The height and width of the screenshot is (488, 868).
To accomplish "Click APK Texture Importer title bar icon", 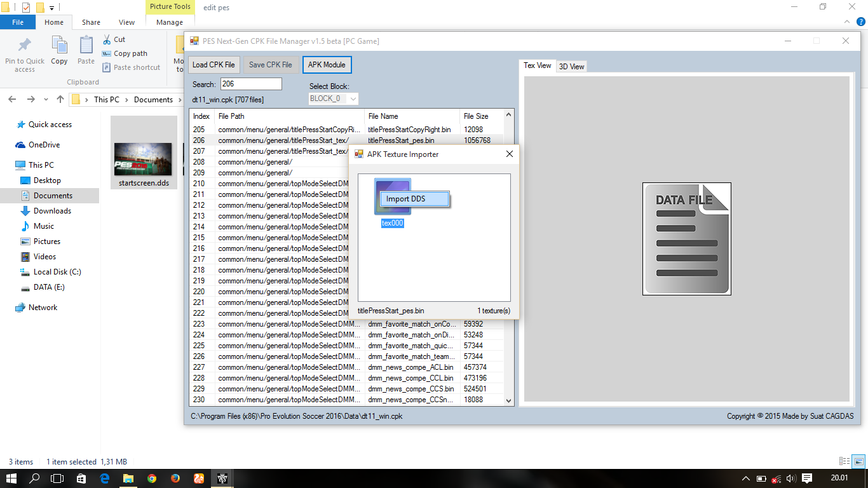I will pos(360,154).
